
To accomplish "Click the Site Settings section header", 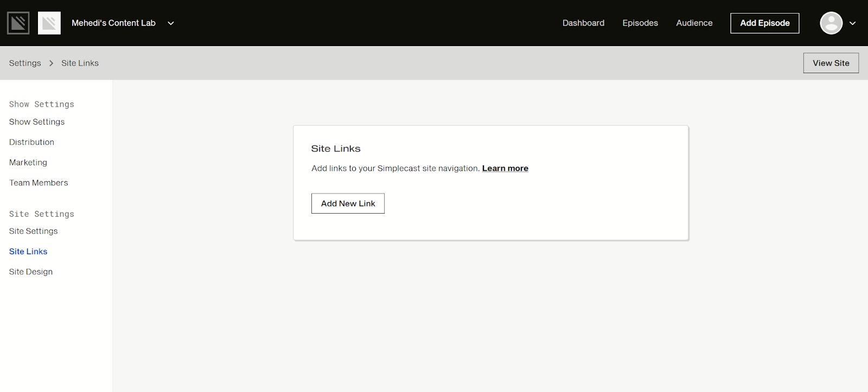I will (x=42, y=214).
